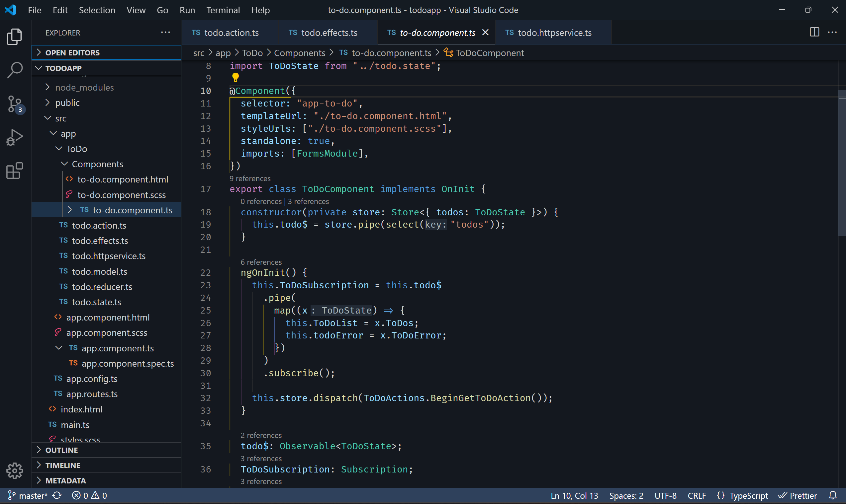Open the Run and Debug view
This screenshot has height=504, width=846.
tap(15, 137)
